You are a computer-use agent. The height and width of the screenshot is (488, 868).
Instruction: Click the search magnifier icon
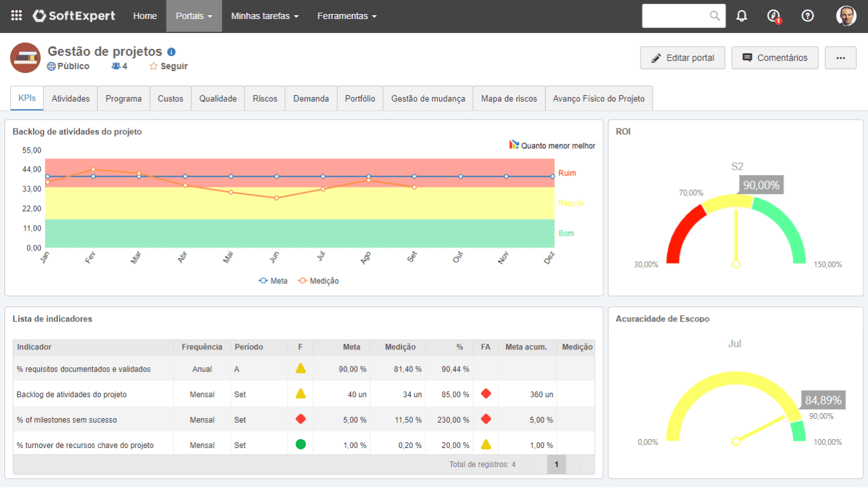pos(715,16)
